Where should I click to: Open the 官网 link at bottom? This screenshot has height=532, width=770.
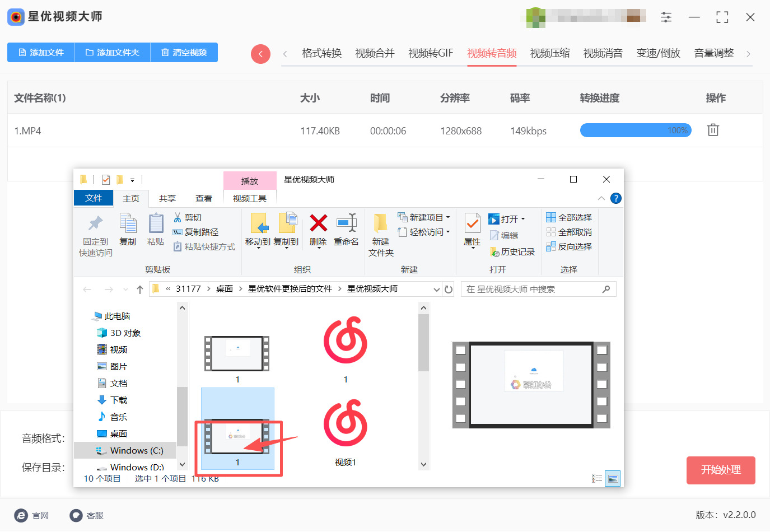32,516
